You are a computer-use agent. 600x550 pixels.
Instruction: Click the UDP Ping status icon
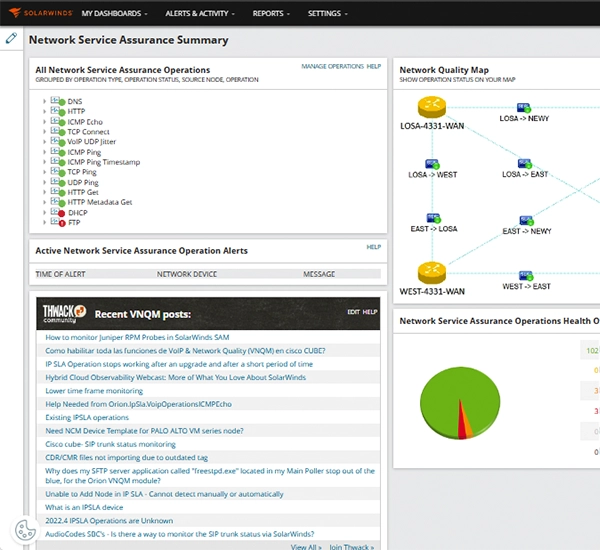pos(58,182)
